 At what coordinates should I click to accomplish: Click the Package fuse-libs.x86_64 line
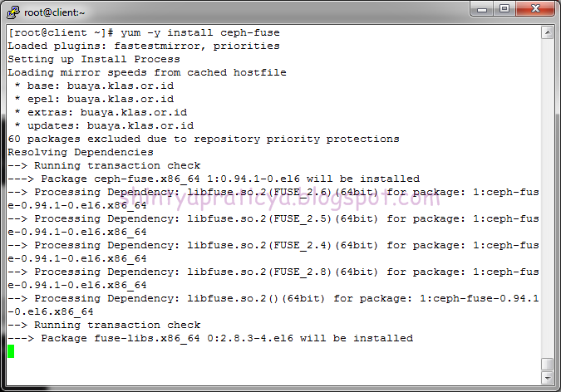pyautogui.click(x=210, y=338)
